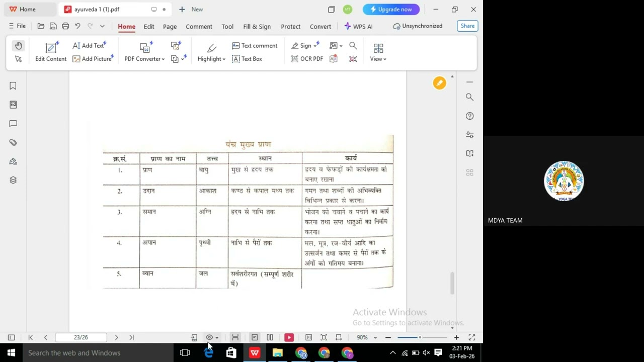Image resolution: width=644 pixels, height=362 pixels.
Task: Switch to the Tool tab
Action: pos(227,26)
